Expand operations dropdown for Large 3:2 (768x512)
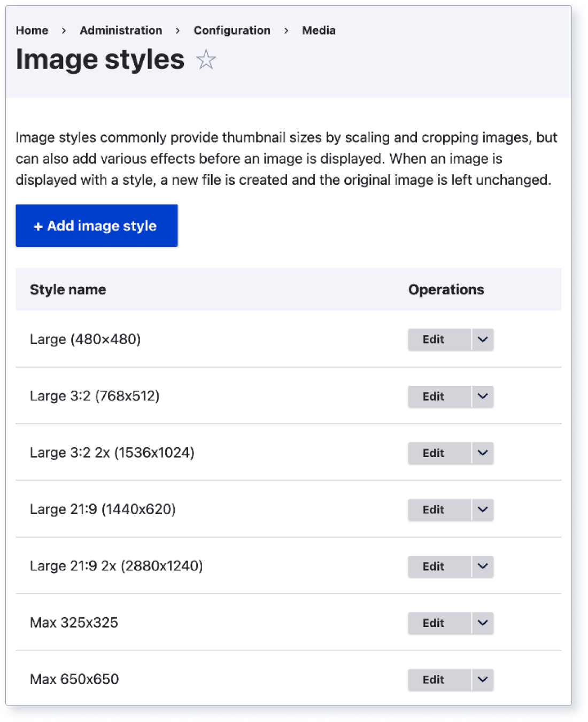The height and width of the screenshot is (722, 588). (482, 397)
